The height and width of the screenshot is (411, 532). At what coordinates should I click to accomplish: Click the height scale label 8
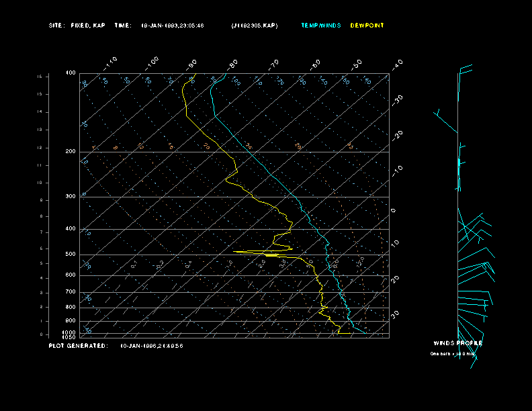pyautogui.click(x=42, y=216)
